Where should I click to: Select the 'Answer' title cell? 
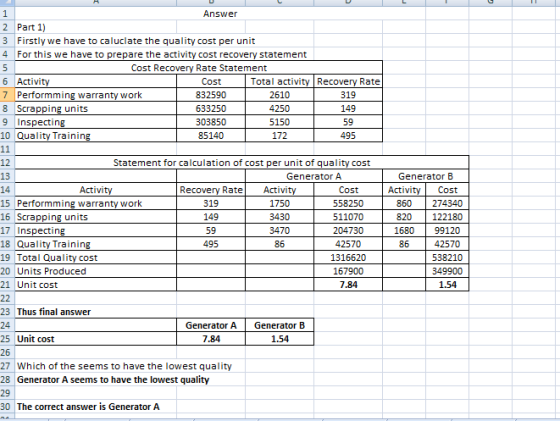click(x=220, y=14)
